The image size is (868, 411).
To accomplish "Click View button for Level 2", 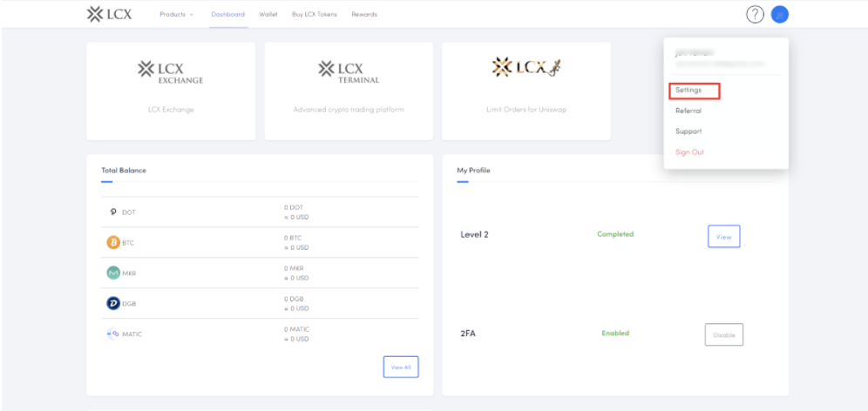I will (724, 236).
